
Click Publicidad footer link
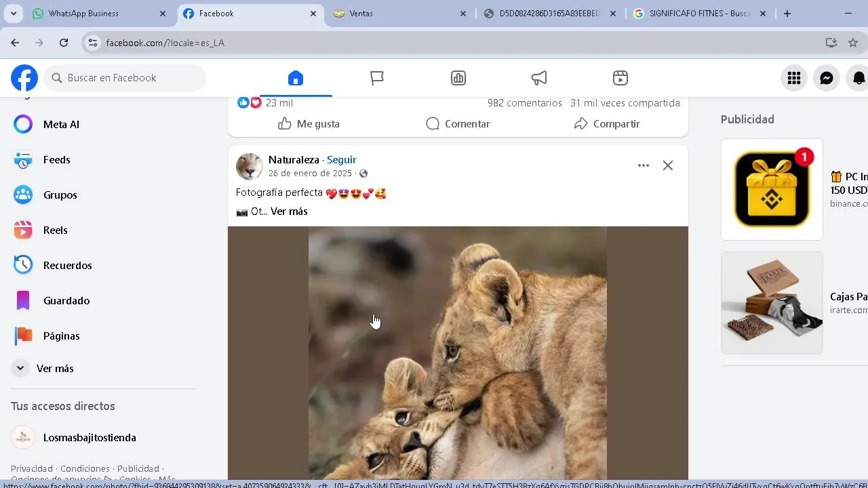coord(138,468)
